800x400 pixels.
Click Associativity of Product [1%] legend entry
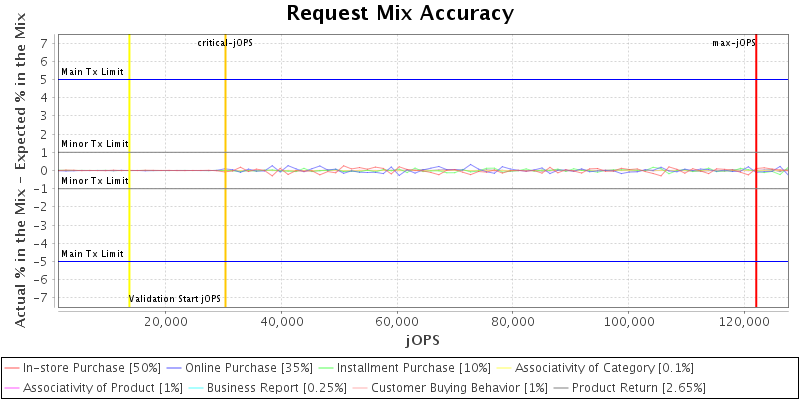click(x=94, y=387)
